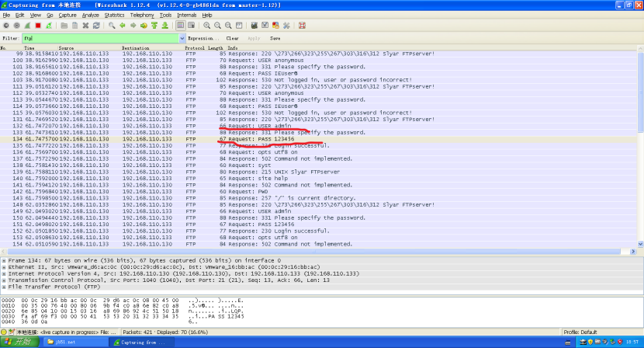Open a capture file icon
The height and width of the screenshot is (348, 644).
tap(64, 26)
